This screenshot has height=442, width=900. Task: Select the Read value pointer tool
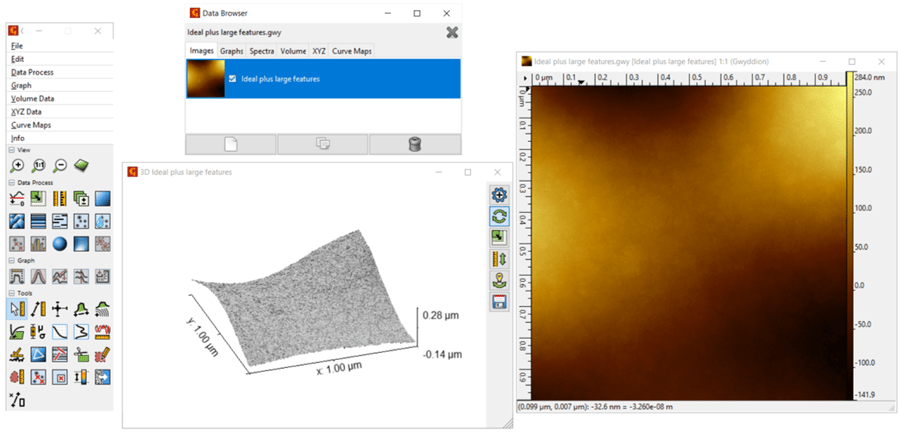pyautogui.click(x=18, y=310)
